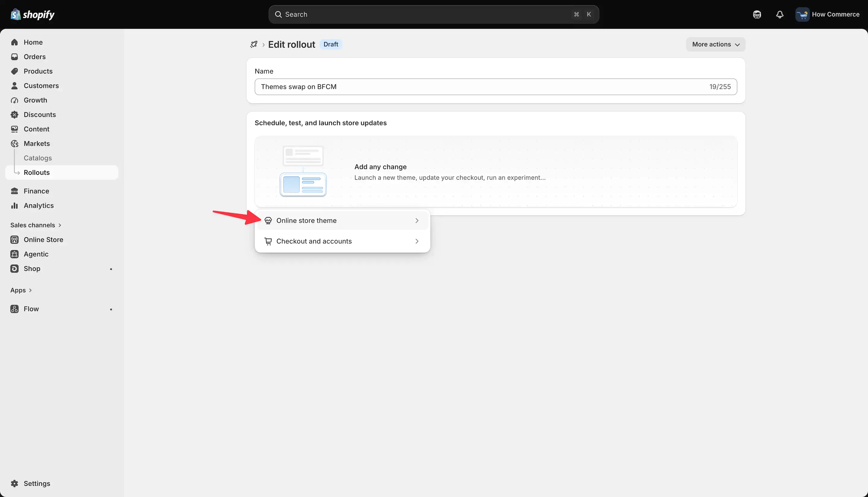Click the Finance bank icon
Viewport: 868px width, 497px height.
point(14,191)
